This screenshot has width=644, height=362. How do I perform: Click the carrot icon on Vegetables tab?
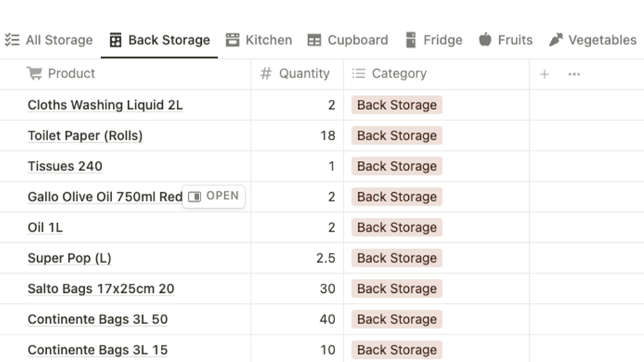click(x=556, y=40)
